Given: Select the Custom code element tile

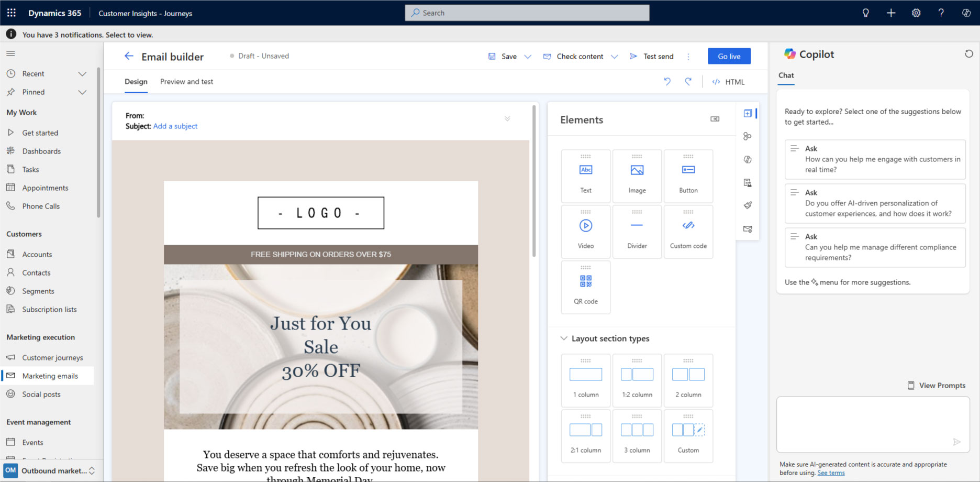Looking at the screenshot, I should (x=688, y=232).
